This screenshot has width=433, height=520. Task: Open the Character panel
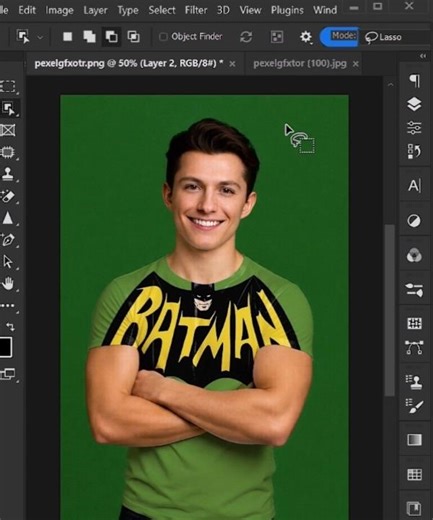[414, 186]
